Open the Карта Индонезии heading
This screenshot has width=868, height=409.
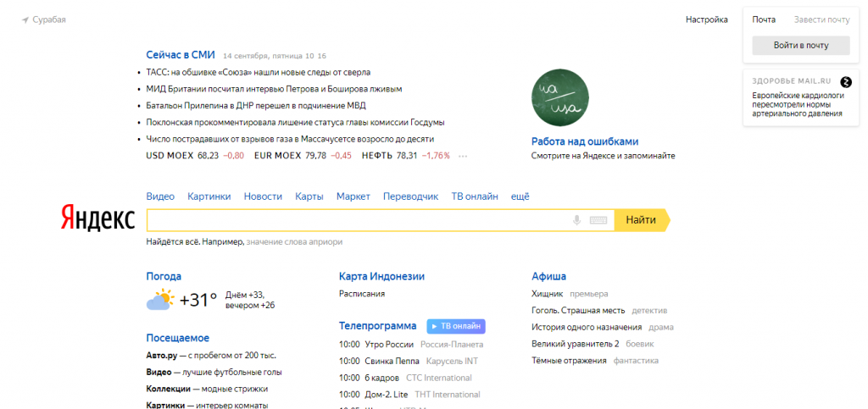click(x=382, y=276)
